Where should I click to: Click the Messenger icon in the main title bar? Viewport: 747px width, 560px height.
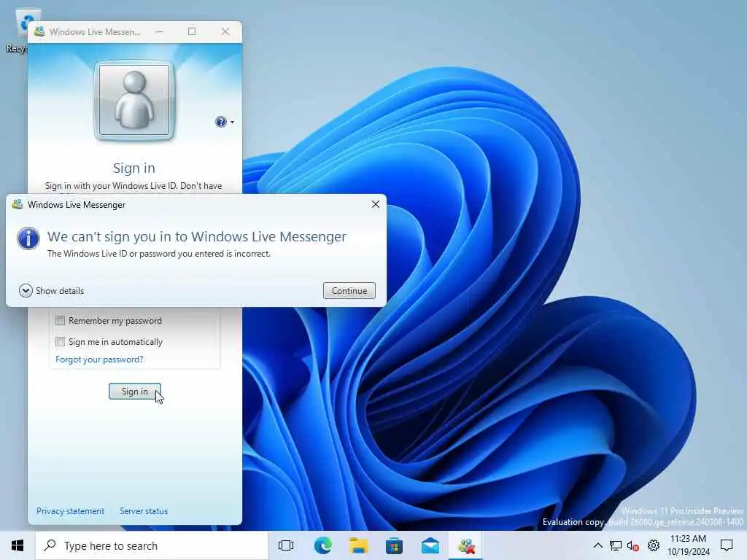(x=39, y=31)
